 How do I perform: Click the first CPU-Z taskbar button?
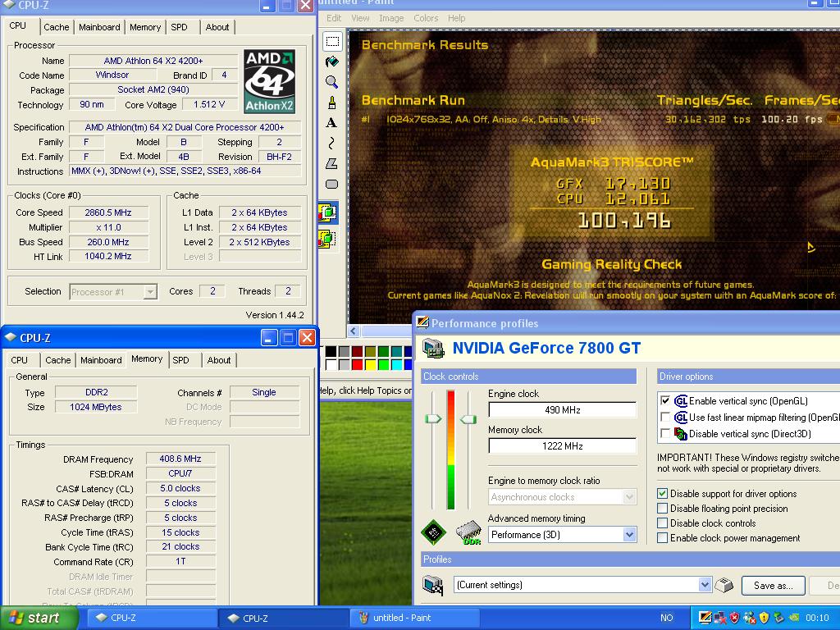[x=151, y=619]
